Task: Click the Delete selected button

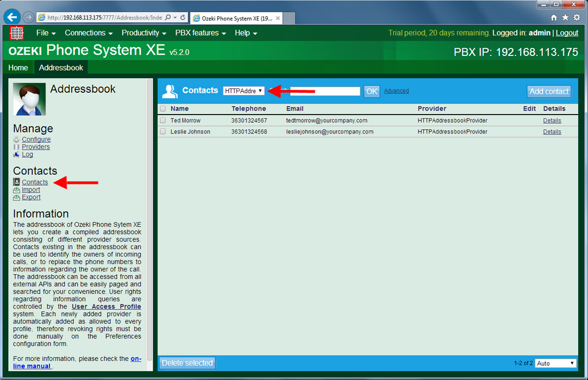Action: [x=187, y=363]
